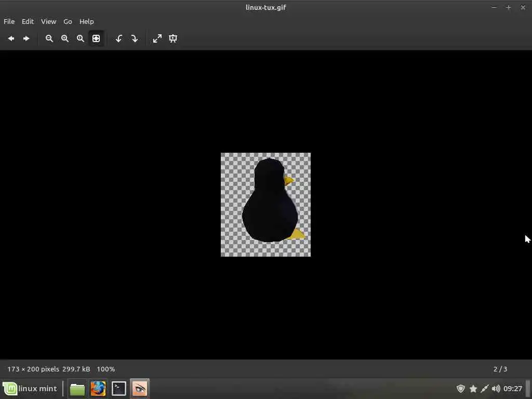Open the File menu
The image size is (532, 399).
[9, 21]
